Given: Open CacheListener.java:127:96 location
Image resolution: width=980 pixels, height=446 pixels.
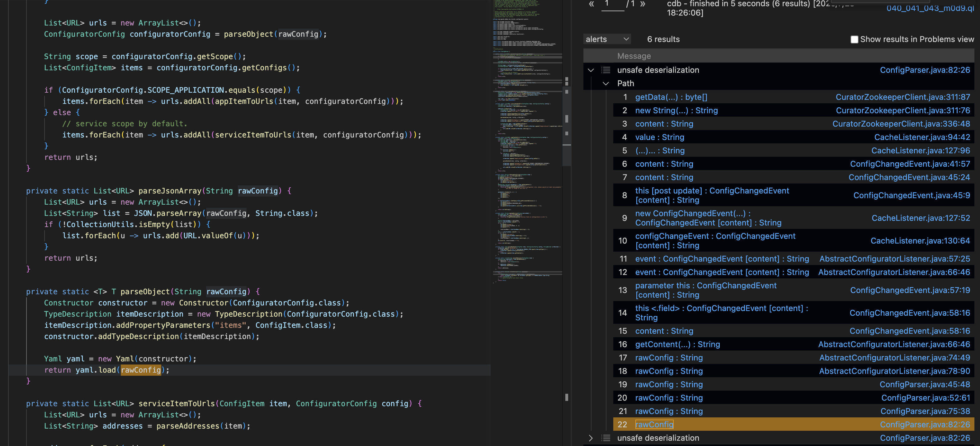Looking at the screenshot, I should point(921,151).
